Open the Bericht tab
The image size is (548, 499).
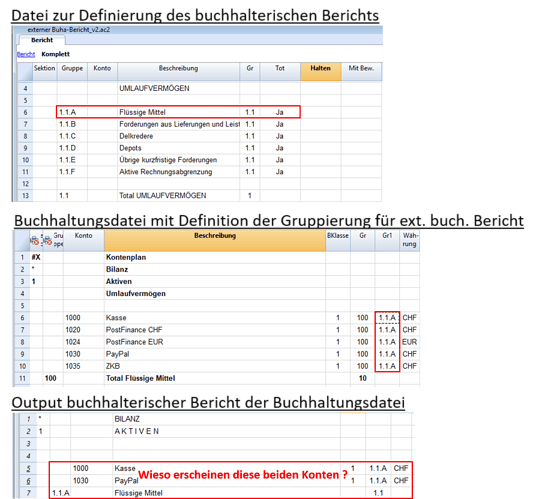(42, 40)
